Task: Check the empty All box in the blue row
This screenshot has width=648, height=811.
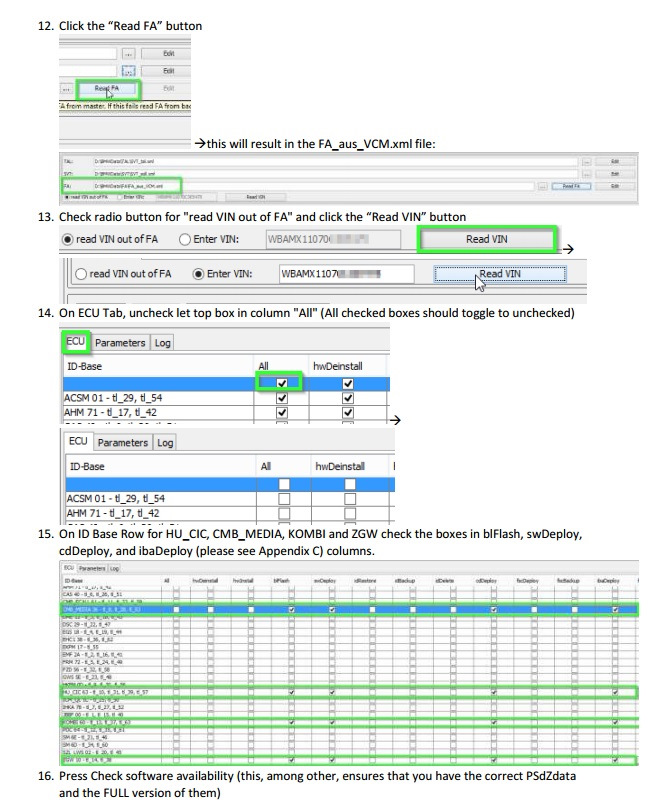Action: pyautogui.click(x=284, y=484)
